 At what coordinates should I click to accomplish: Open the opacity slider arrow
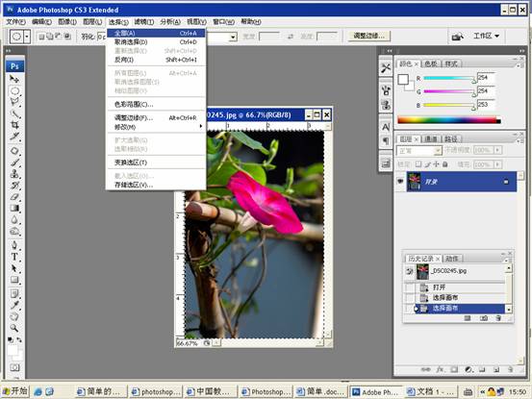tap(497, 150)
